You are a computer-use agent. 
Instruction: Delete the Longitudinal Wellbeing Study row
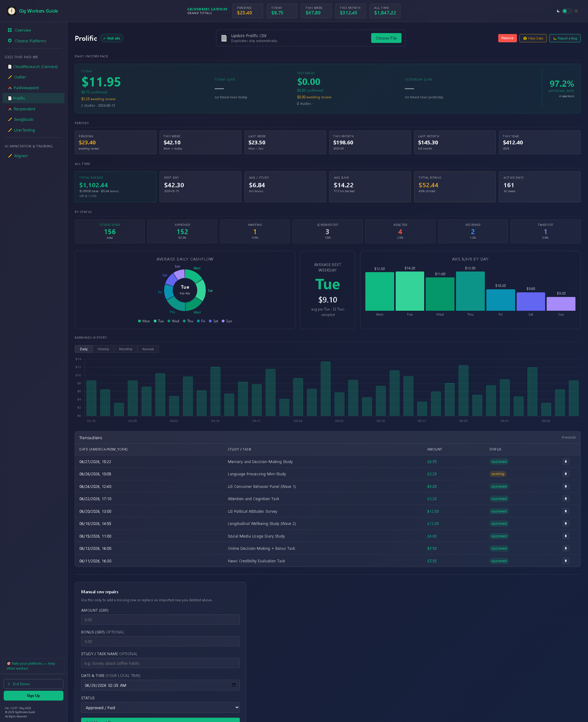565,523
